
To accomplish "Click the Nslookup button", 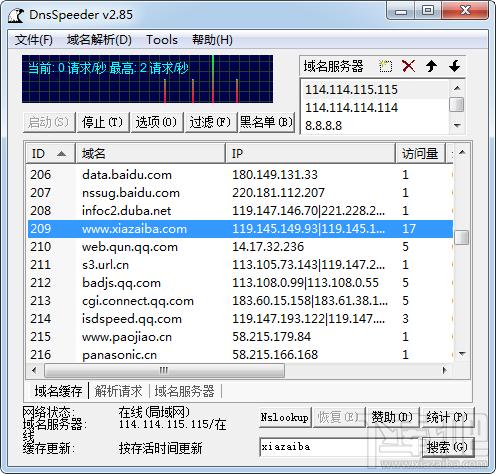I will click(x=285, y=417).
